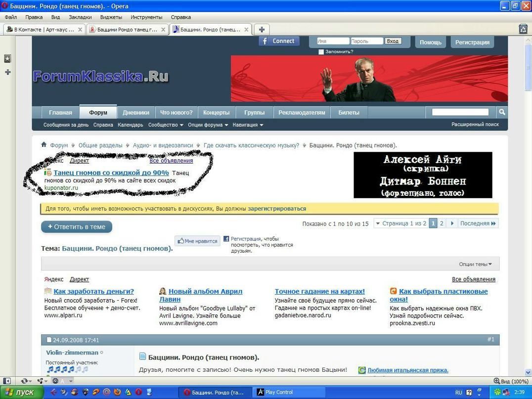532x399 pixels.
Task: Close the 'В Контакте' tab
Action: click(x=80, y=30)
